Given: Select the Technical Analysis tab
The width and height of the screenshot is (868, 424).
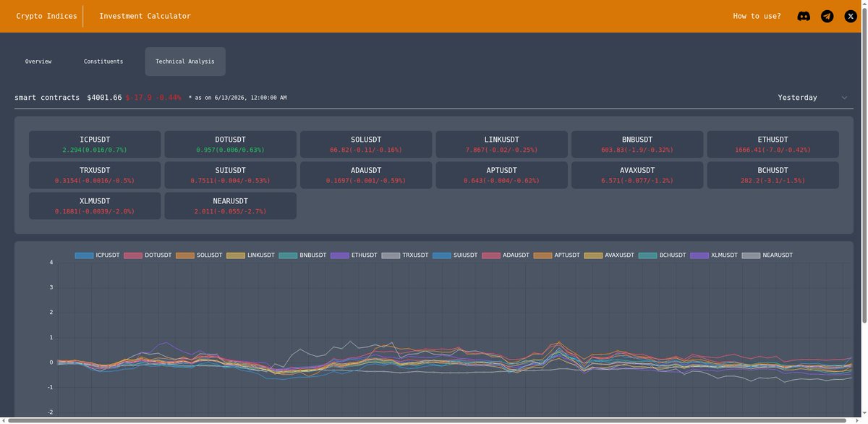Looking at the screenshot, I should [x=185, y=62].
